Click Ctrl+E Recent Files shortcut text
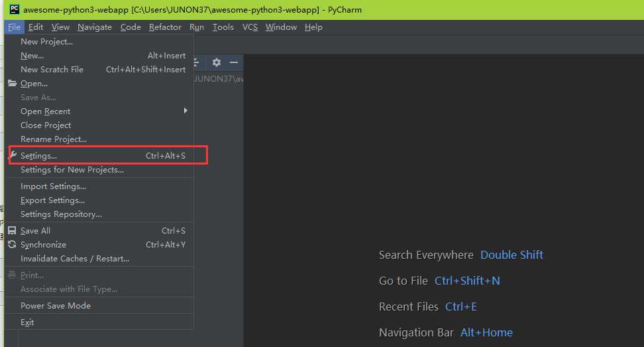 pyautogui.click(x=461, y=307)
